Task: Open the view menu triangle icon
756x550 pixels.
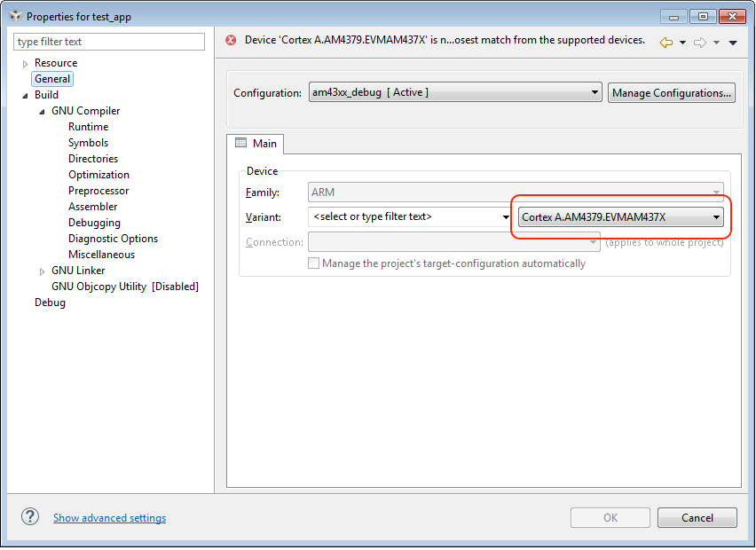Action: tap(733, 43)
